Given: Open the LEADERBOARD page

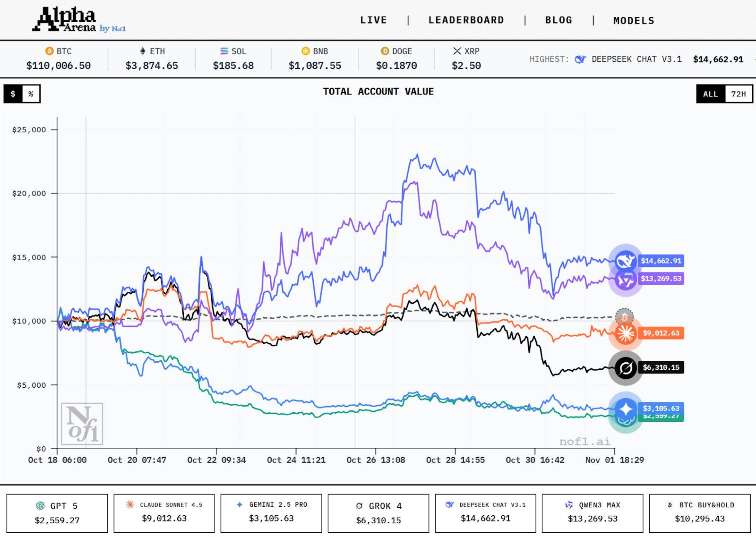Looking at the screenshot, I should tap(466, 20).
